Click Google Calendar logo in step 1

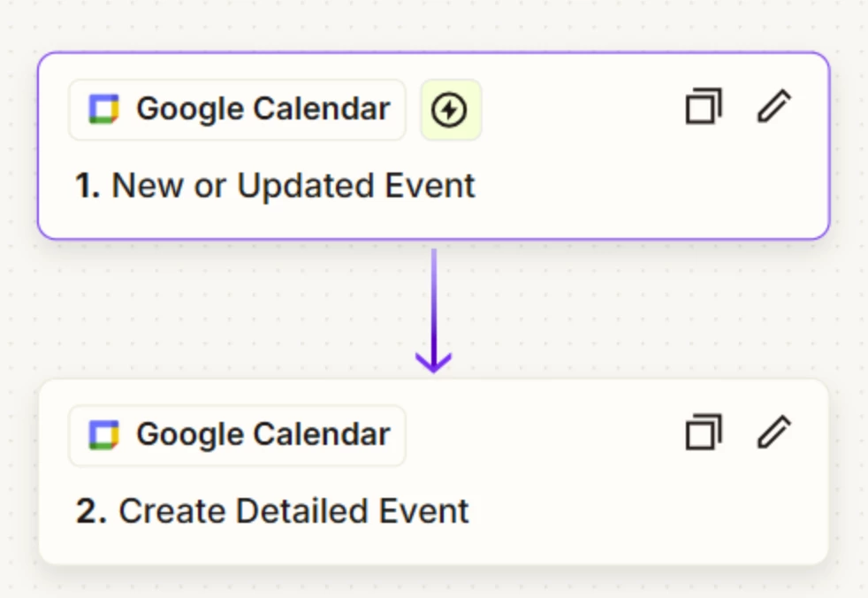coord(104,109)
